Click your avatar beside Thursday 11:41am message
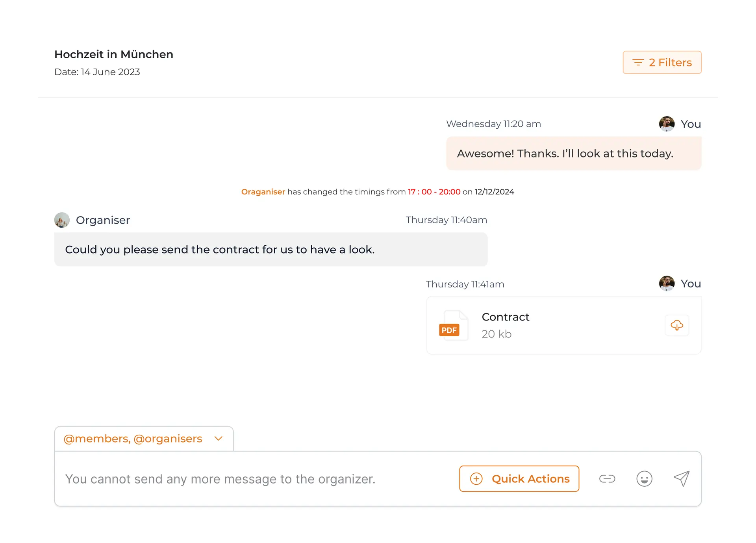 pos(667,284)
